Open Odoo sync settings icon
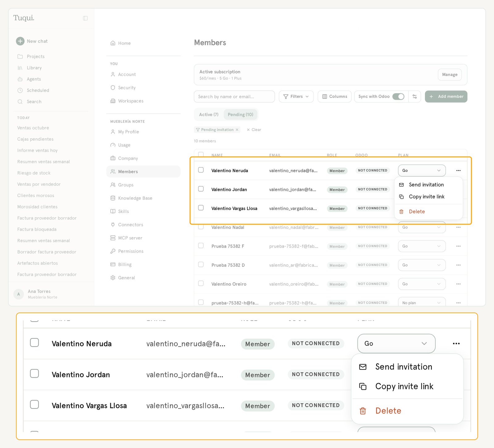Viewport: 494px width, 448px height. (x=415, y=97)
